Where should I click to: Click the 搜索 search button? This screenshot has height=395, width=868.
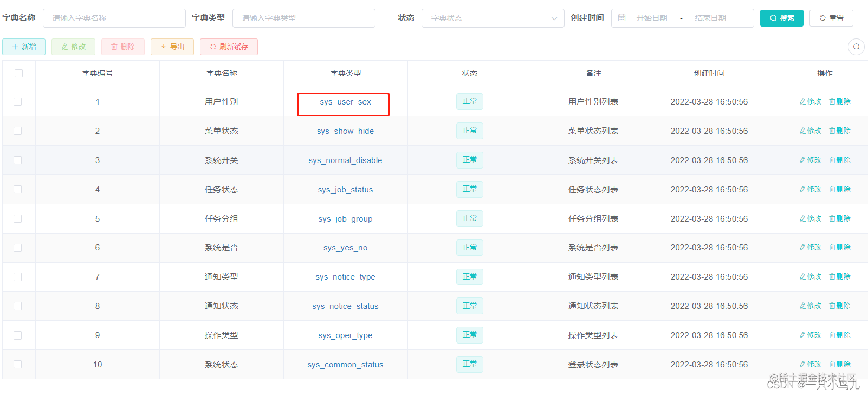coord(782,18)
